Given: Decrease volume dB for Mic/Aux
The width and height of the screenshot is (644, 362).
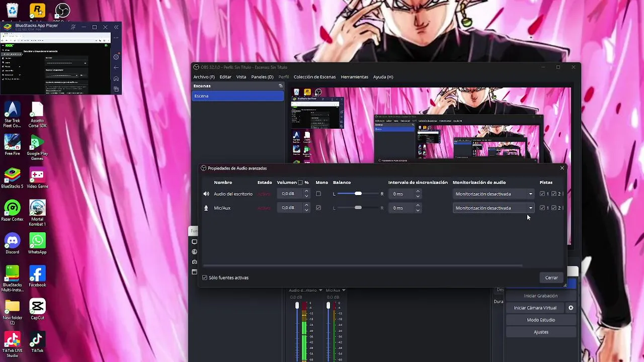Looking at the screenshot, I should point(306,210).
